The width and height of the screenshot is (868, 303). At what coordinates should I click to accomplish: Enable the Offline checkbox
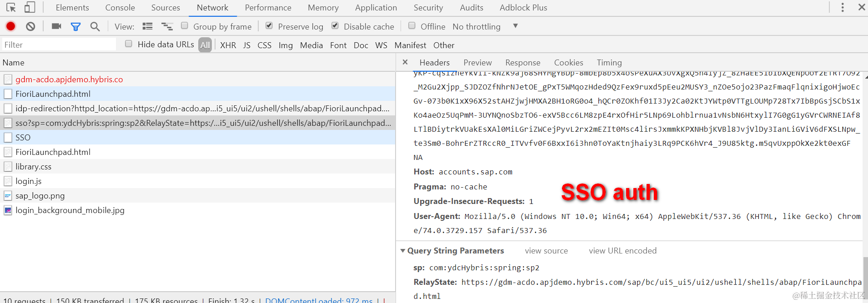(x=412, y=25)
